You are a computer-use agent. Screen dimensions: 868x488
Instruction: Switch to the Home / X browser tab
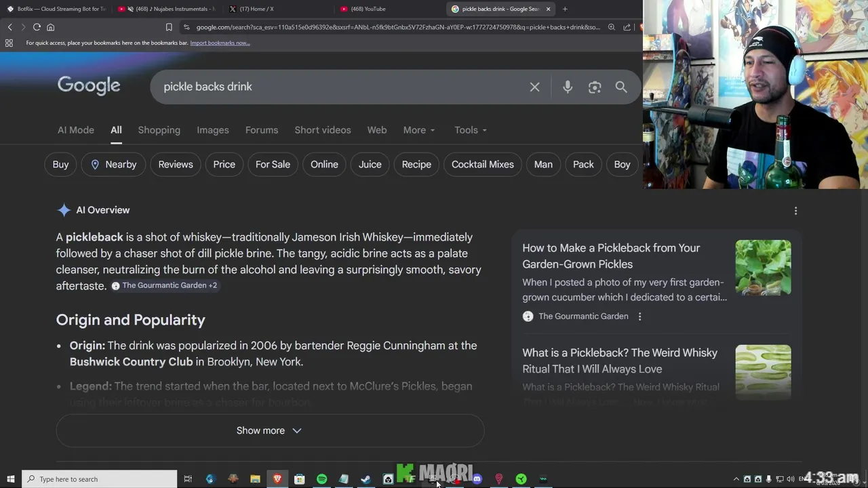coord(278,9)
